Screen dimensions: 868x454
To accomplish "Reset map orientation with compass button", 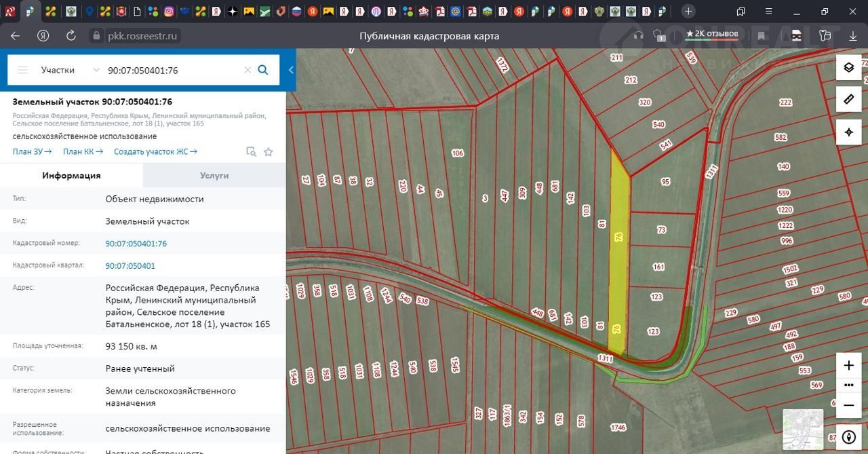I will [848, 437].
